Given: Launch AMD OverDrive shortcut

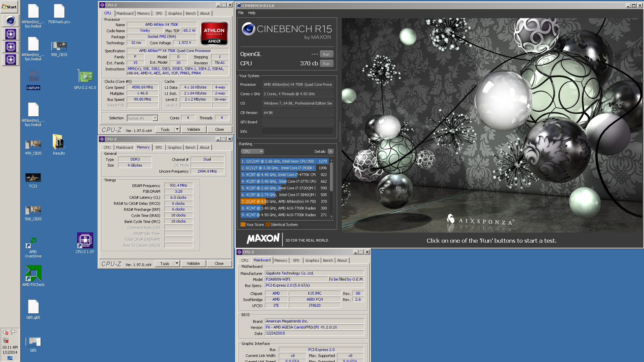Looking at the screenshot, I should [x=33, y=247].
